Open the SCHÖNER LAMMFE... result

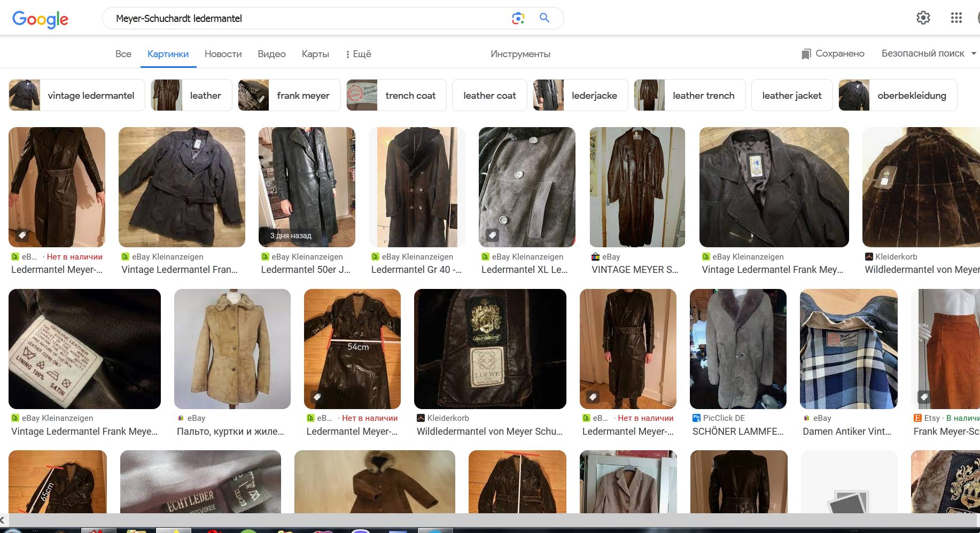coord(738,432)
